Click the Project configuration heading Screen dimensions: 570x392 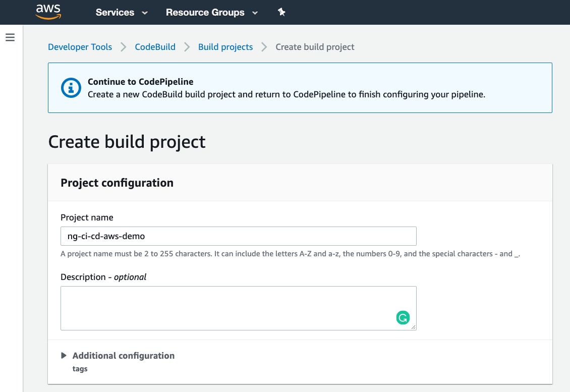[117, 183]
